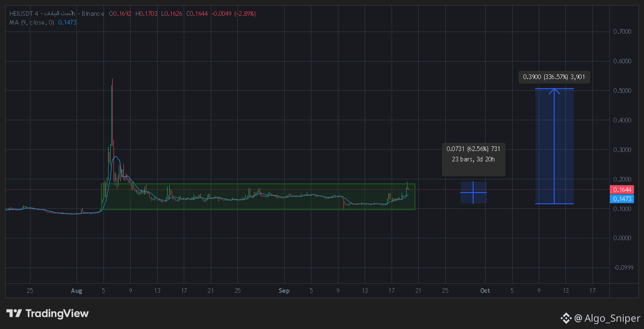Viewport: 644px width, 329px height.
Task: Click the 0.5000 level on price axis
Action: pos(622,91)
